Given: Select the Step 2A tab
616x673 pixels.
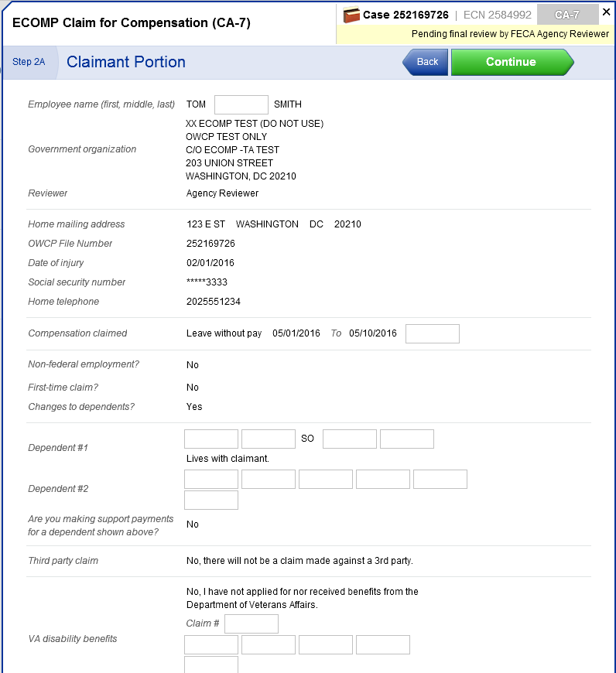Looking at the screenshot, I should click(29, 62).
